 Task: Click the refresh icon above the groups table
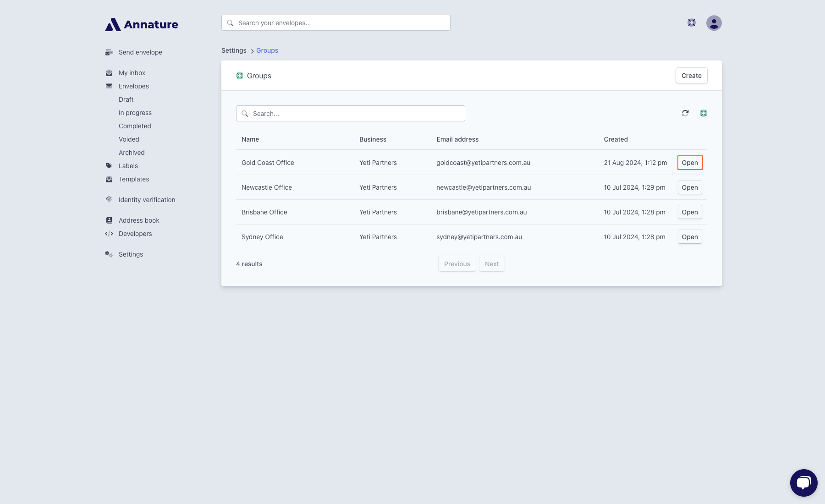[x=685, y=113]
